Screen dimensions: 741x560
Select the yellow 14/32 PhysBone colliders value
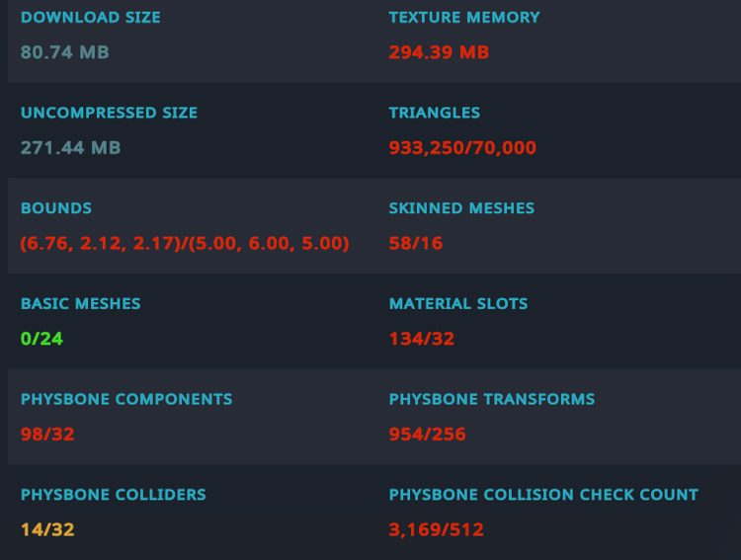[47, 529]
